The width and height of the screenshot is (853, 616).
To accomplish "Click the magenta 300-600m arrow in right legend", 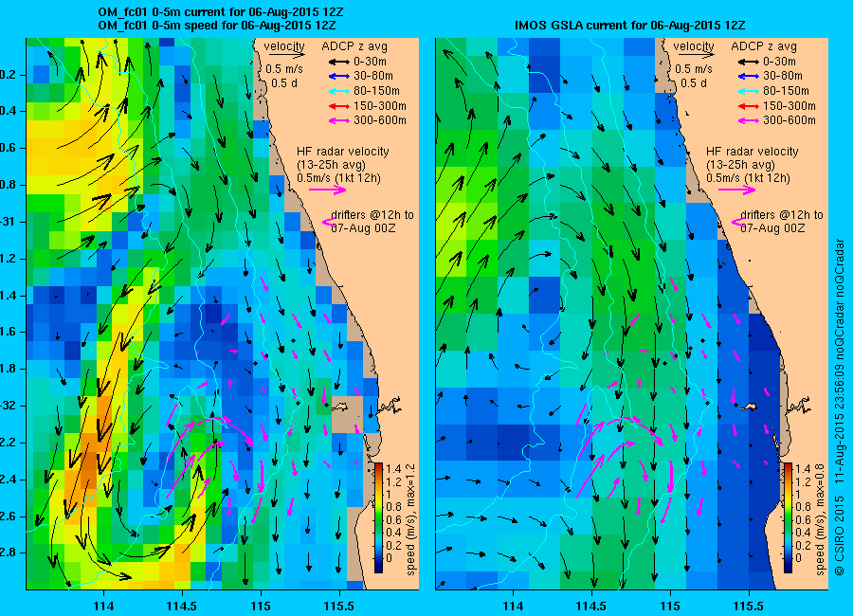I will pos(748,120).
